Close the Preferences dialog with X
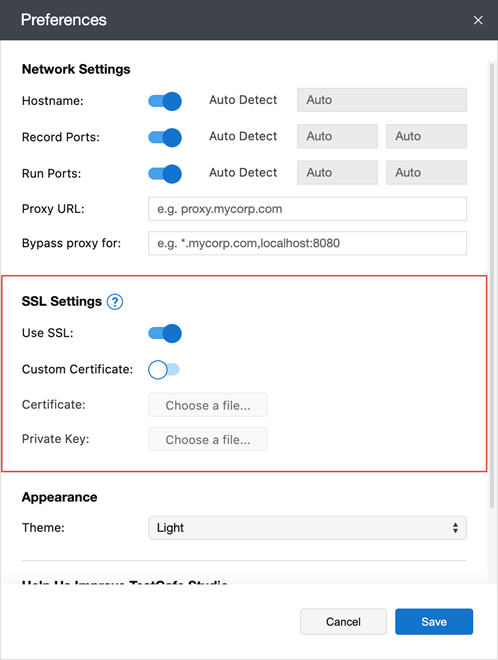The image size is (498, 660). [x=478, y=20]
